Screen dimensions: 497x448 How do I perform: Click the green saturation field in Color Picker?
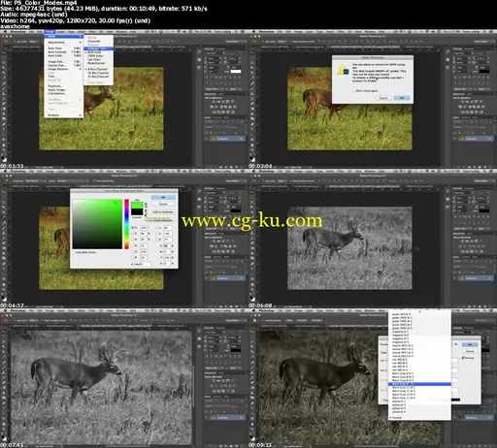pyautogui.click(x=97, y=224)
